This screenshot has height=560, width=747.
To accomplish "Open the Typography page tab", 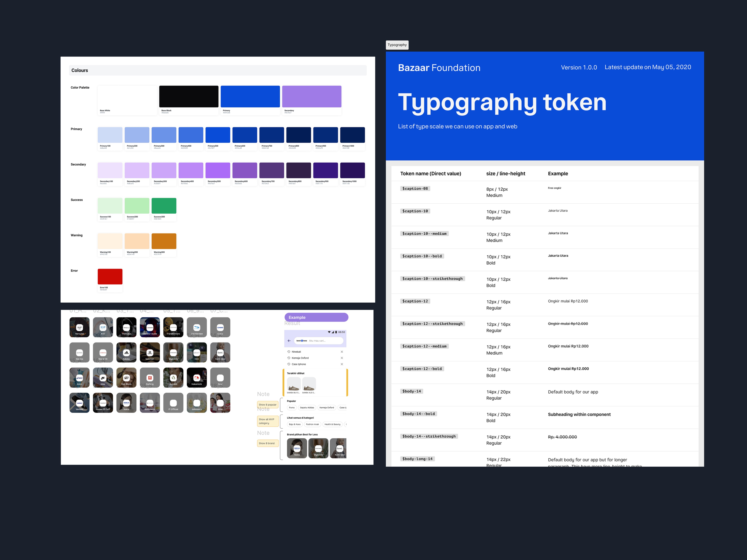I will pyautogui.click(x=397, y=45).
